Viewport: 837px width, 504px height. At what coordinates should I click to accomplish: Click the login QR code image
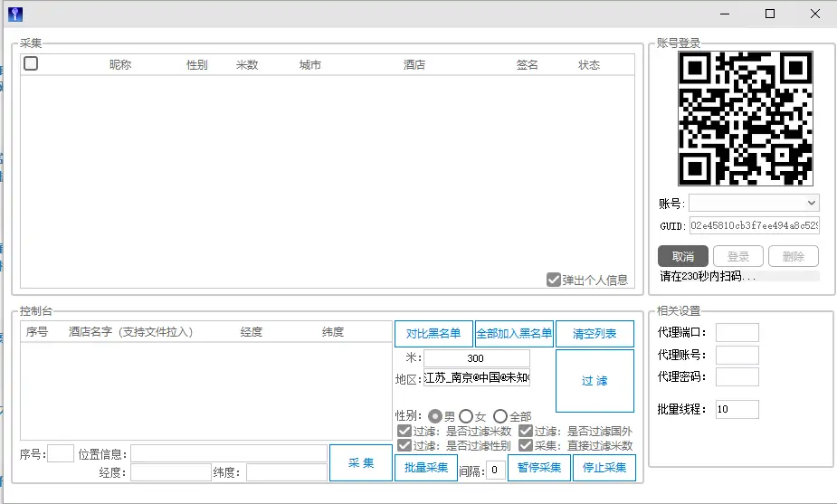pos(746,119)
